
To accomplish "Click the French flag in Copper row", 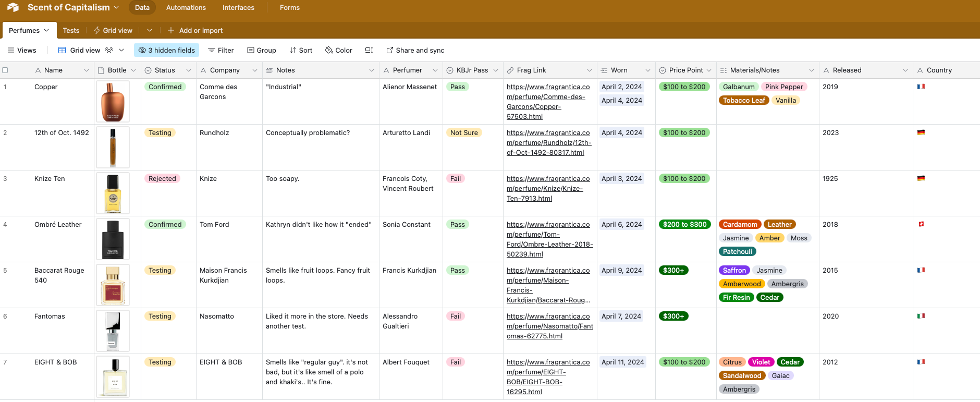I will (921, 87).
